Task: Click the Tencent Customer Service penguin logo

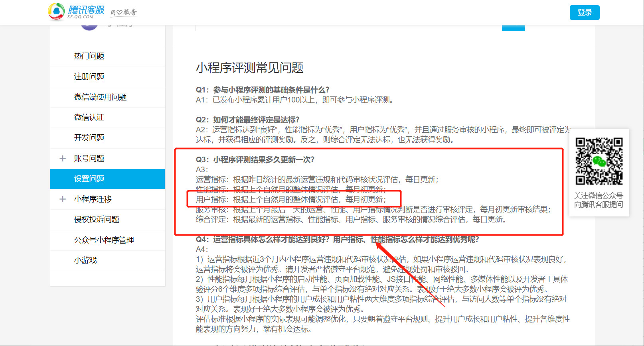Action: (56, 11)
